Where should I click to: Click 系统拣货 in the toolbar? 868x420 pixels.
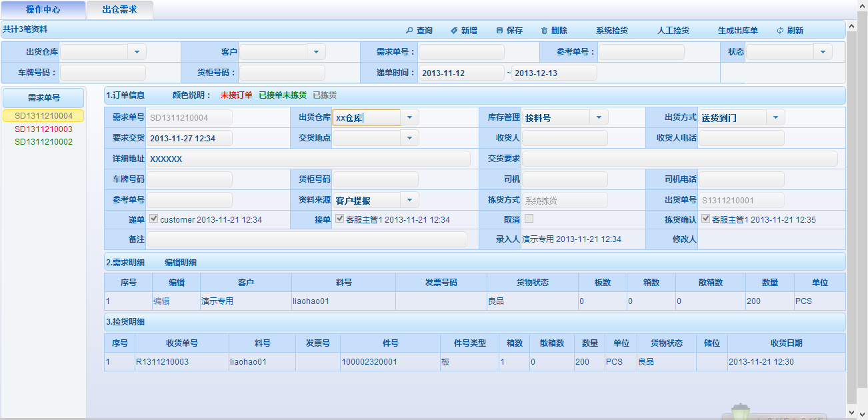(611, 31)
